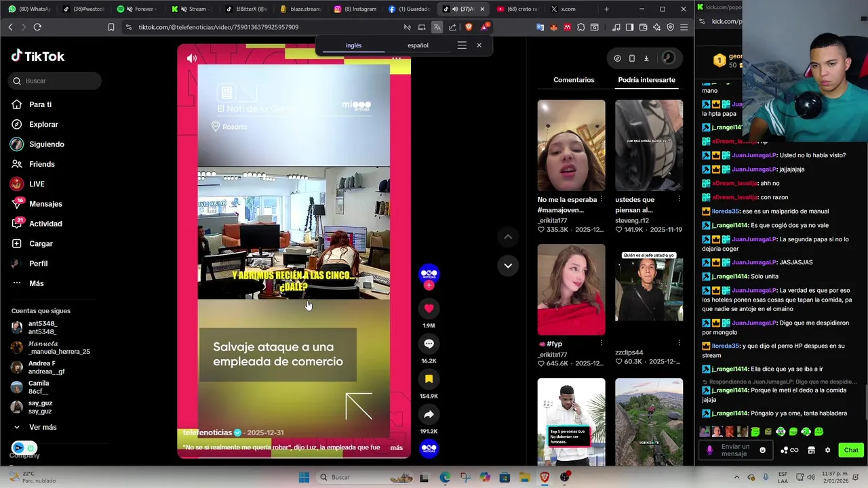
Task: Open Brave Leo AI sparkle icon
Action: (x=656, y=27)
